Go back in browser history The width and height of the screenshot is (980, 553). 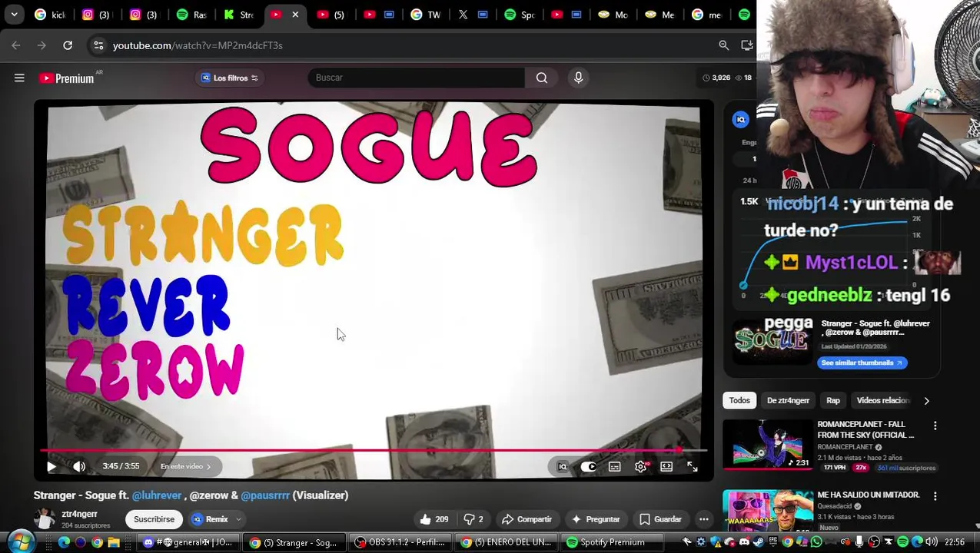coord(16,45)
